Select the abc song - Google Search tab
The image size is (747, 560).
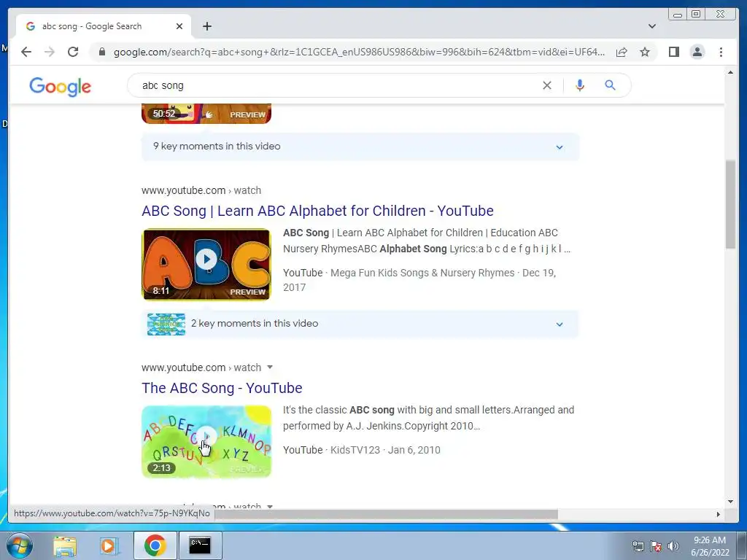[104, 26]
